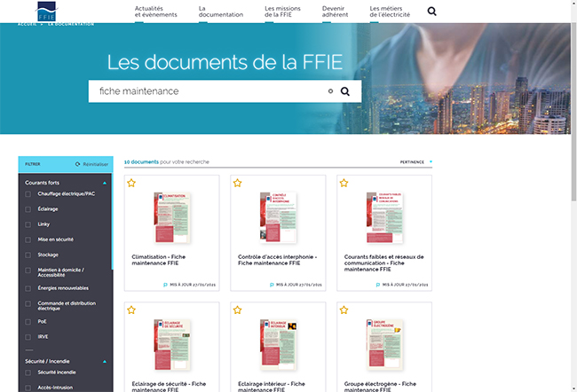The width and height of the screenshot is (577, 392).
Task: Submit search with the search bar magnifier
Action: tap(346, 91)
